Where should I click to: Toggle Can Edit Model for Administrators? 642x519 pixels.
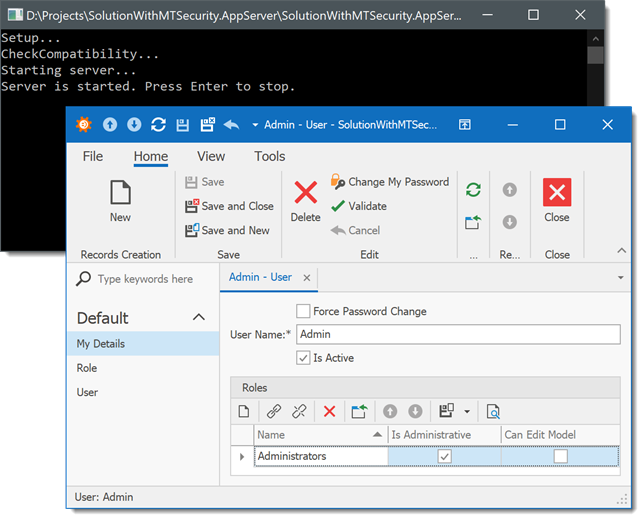(x=561, y=456)
